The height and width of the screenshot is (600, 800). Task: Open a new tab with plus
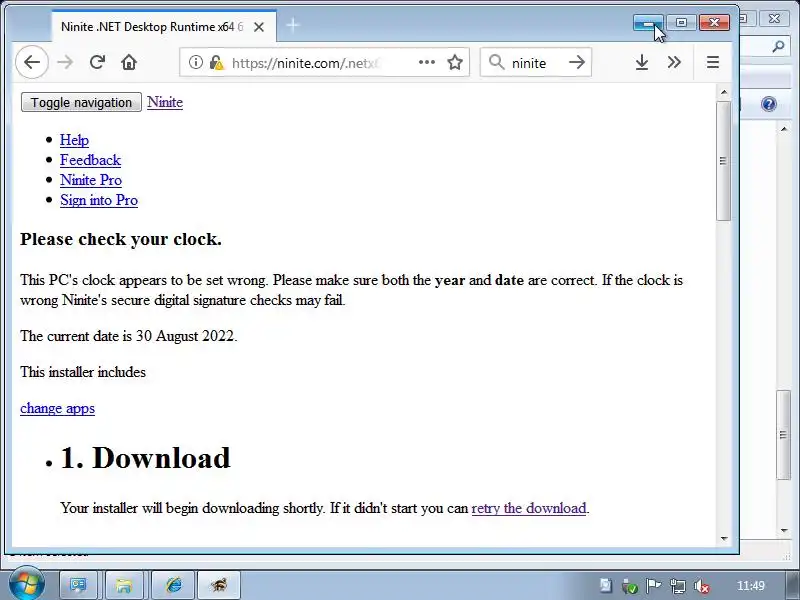293,25
